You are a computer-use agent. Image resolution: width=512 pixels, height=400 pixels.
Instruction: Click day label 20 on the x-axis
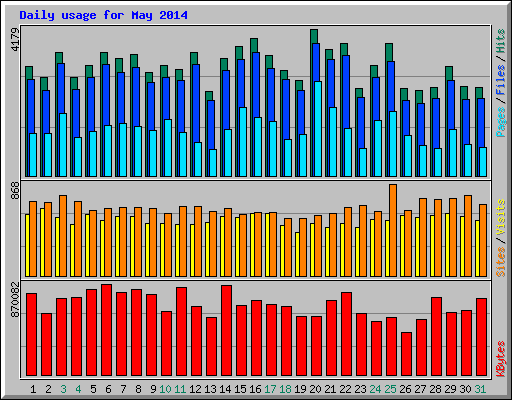pyautogui.click(x=315, y=389)
